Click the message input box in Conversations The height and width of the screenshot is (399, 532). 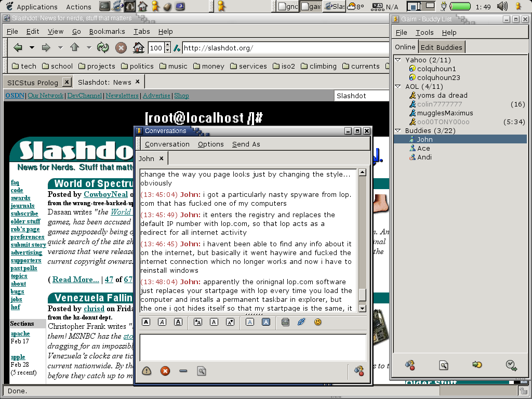click(253, 348)
